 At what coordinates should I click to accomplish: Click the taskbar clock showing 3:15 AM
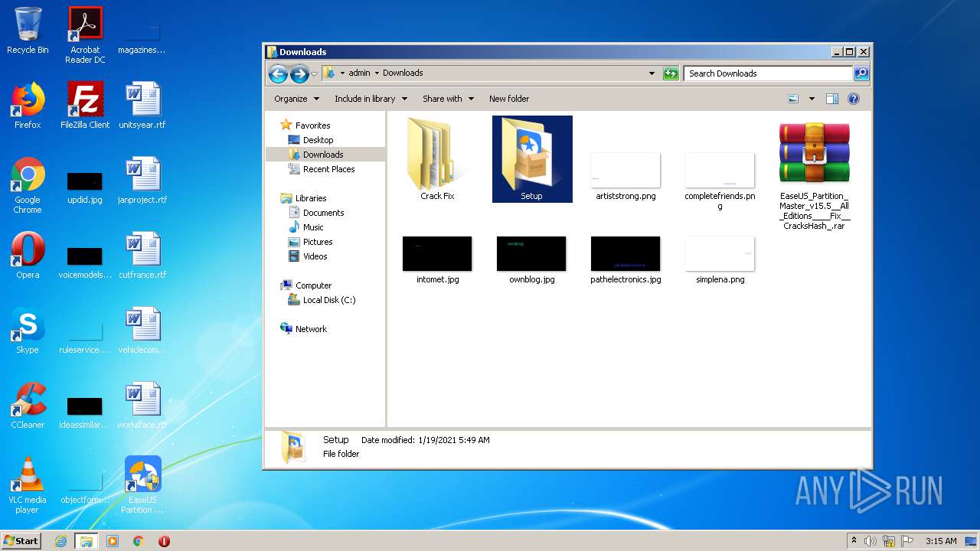click(941, 541)
